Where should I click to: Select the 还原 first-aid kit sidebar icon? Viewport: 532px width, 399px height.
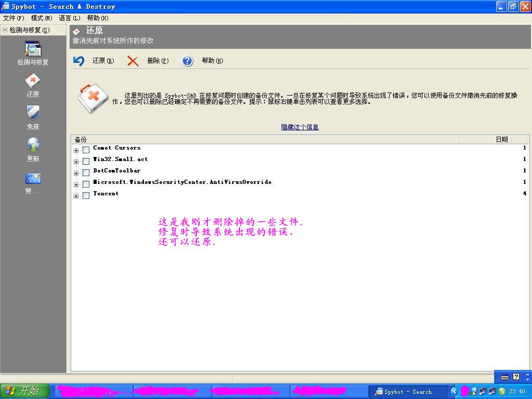click(33, 81)
